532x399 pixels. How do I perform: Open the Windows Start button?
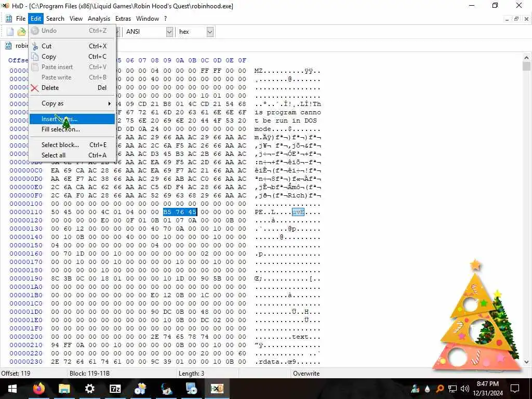pos(12,389)
